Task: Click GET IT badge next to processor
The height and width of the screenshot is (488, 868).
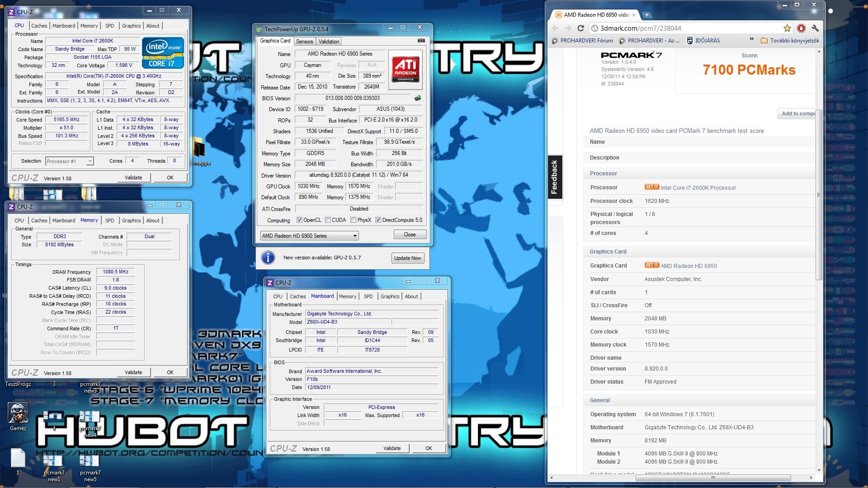Action: [x=652, y=187]
